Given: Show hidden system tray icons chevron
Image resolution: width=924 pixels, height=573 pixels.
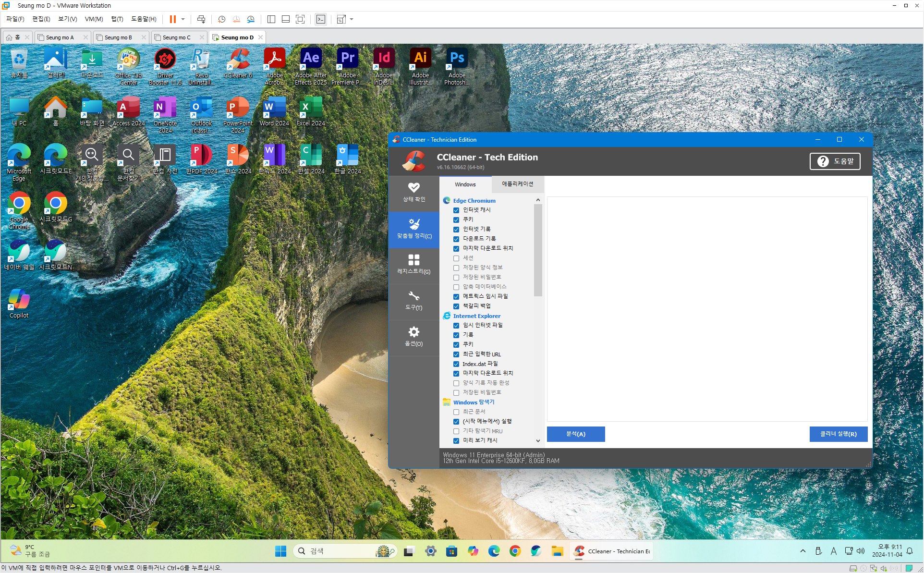Looking at the screenshot, I should (x=802, y=551).
